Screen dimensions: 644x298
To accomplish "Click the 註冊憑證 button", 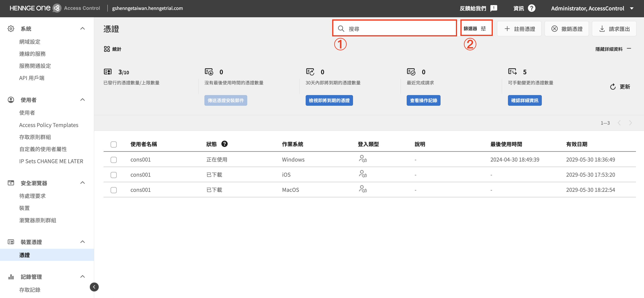I will 519,29.
